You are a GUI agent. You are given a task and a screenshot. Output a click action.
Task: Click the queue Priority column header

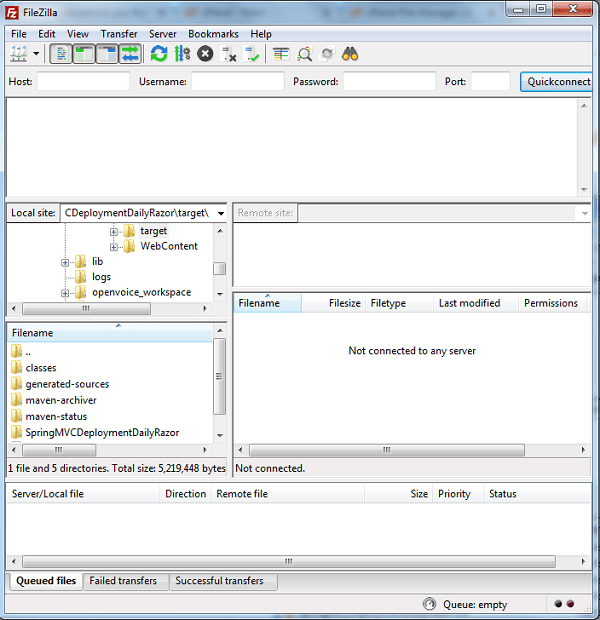point(458,494)
